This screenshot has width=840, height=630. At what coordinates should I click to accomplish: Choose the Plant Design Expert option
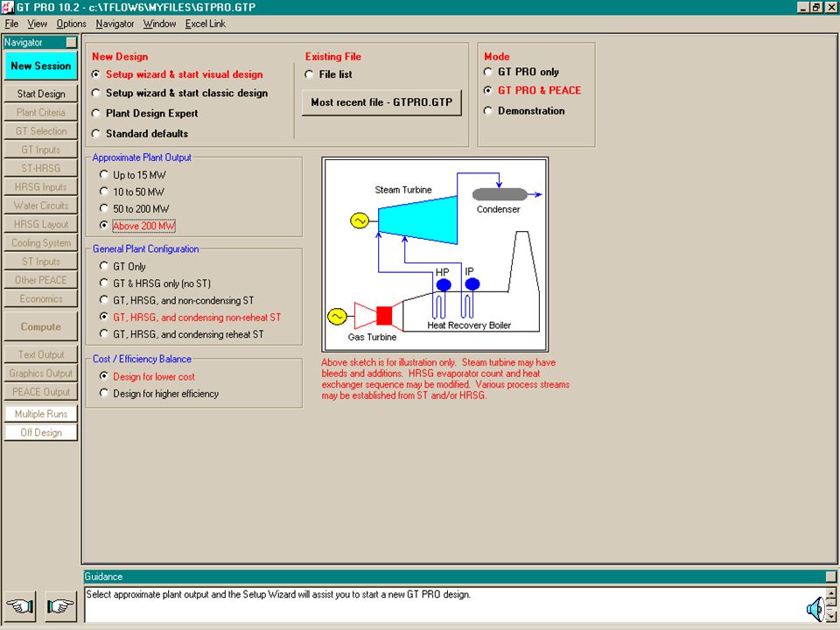(144, 114)
